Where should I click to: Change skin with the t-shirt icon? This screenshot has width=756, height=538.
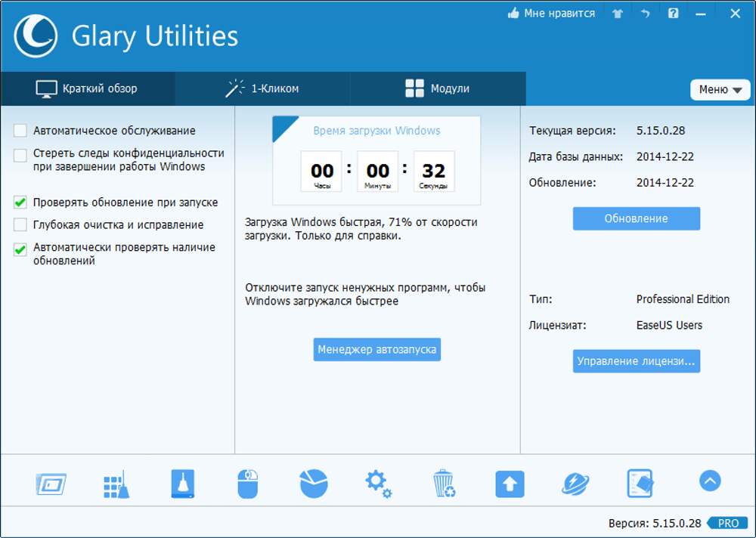point(617,14)
